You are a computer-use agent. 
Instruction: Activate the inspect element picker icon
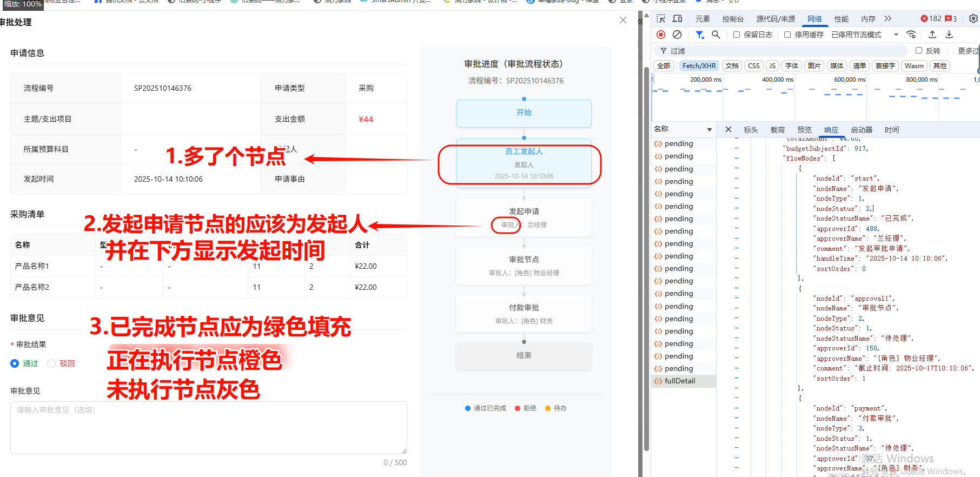click(x=661, y=18)
